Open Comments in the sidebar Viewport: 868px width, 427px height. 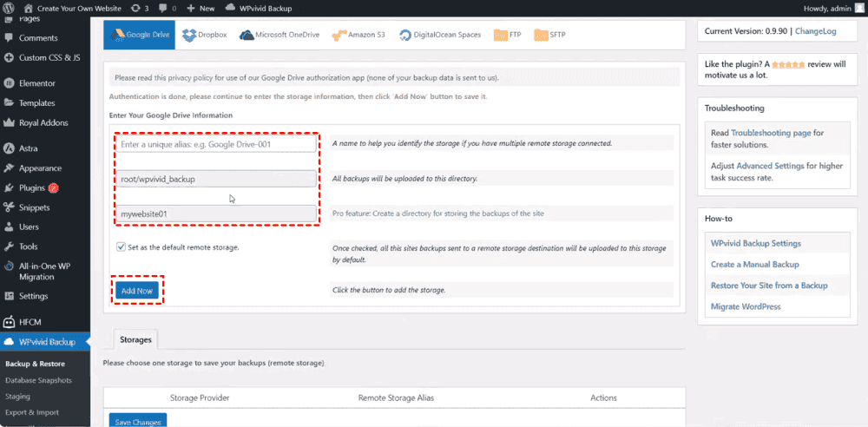click(38, 38)
